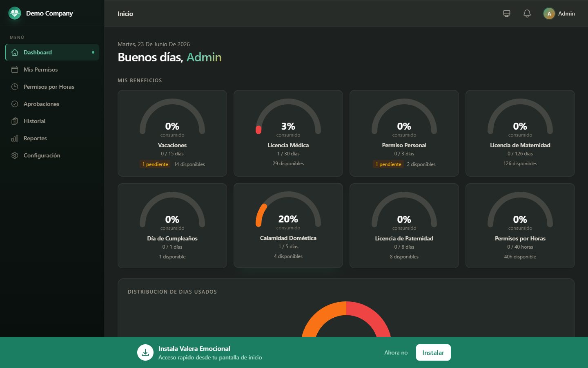Dismiss banner with Ahora no

(x=396, y=352)
